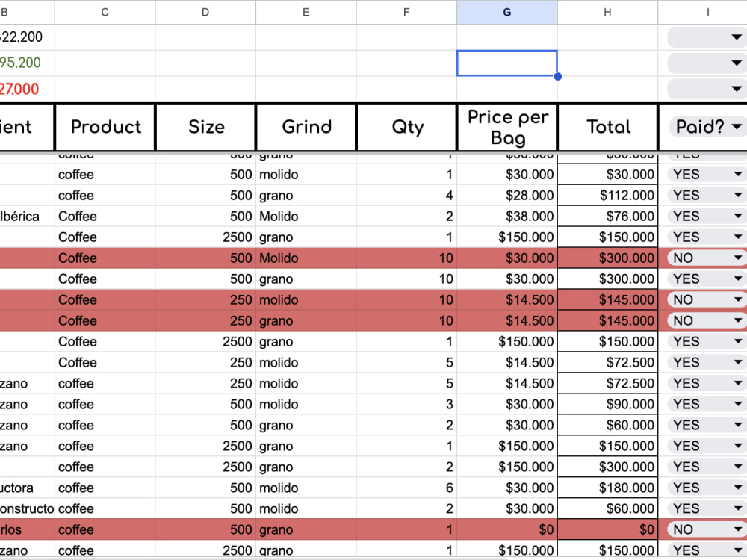Click the uctora client cell
The height and width of the screenshot is (560, 747).
(27, 488)
